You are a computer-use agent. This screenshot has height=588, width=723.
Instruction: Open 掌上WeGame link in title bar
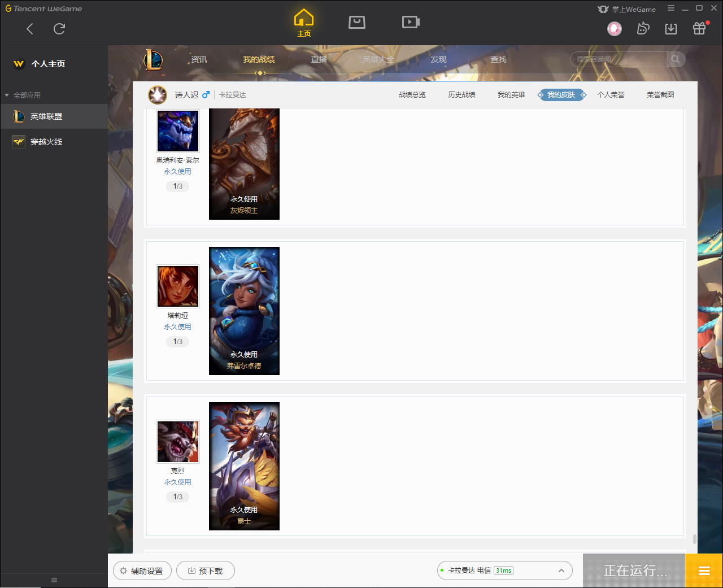(x=627, y=9)
